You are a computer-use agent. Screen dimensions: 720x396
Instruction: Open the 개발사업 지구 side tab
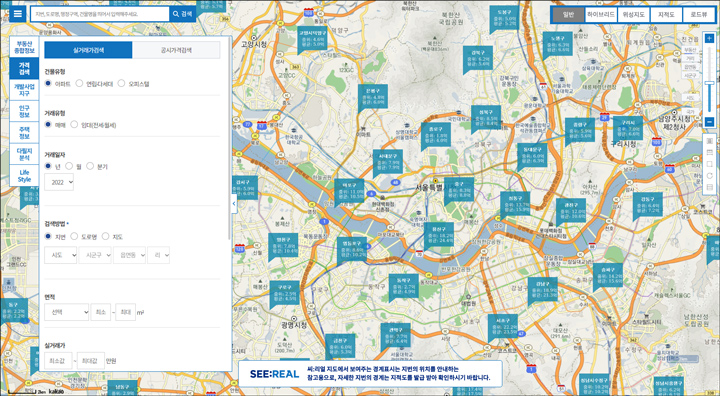[24, 90]
